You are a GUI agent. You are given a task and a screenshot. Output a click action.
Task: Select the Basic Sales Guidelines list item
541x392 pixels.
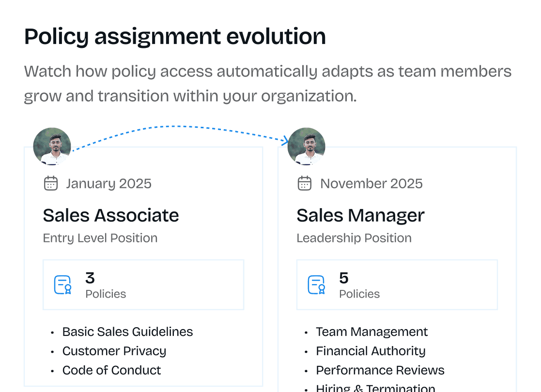pyautogui.click(x=127, y=332)
